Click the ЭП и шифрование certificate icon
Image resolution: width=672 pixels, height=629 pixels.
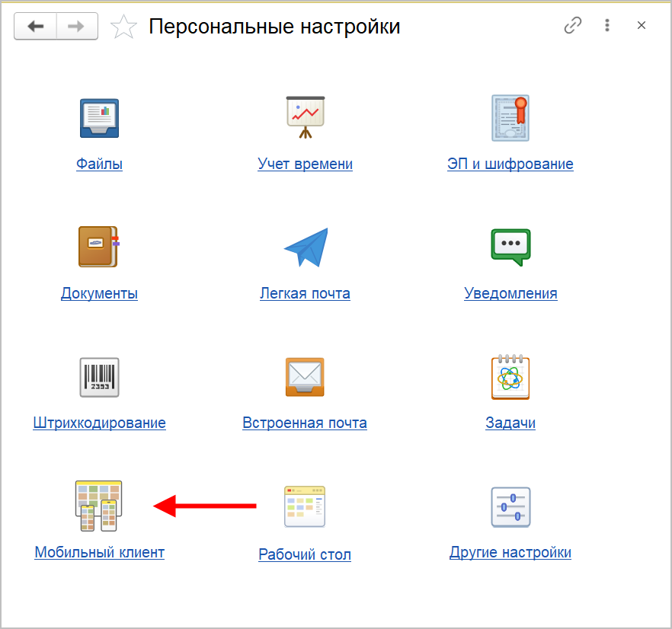tap(510, 118)
